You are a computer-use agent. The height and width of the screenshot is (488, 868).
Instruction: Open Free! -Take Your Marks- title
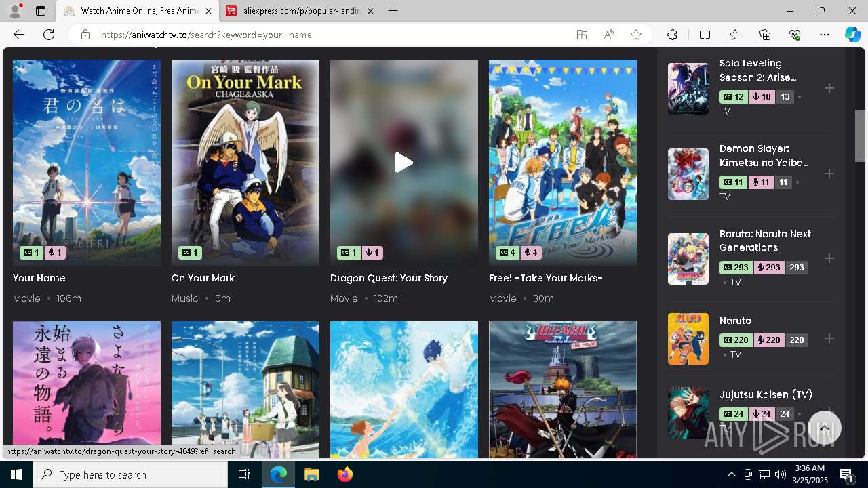coord(546,278)
